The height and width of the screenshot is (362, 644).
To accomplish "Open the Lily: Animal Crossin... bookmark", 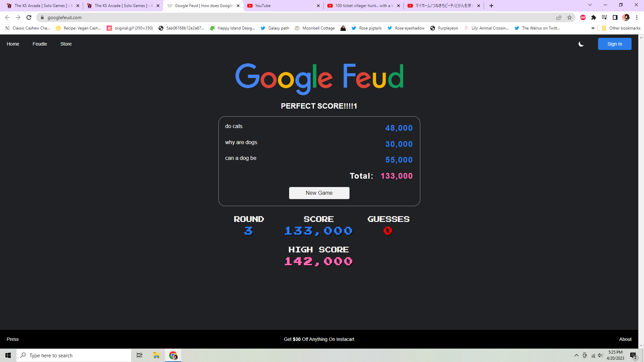I will (x=486, y=28).
